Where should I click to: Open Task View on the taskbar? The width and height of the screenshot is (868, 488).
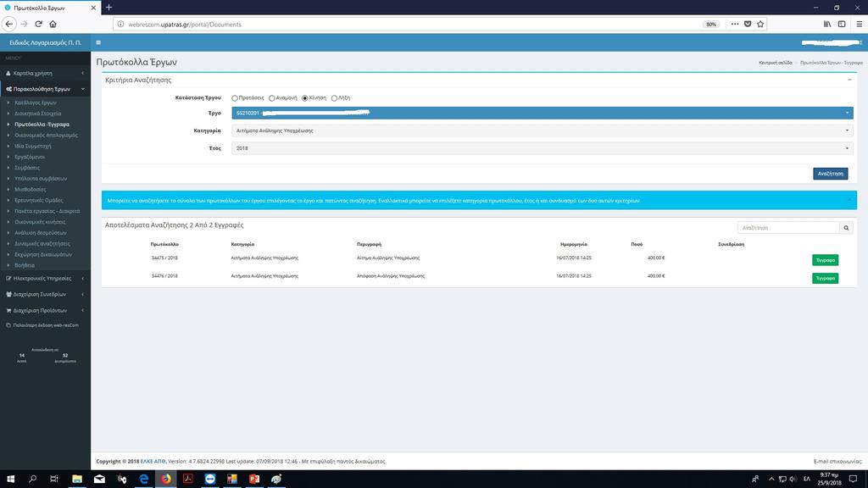[x=53, y=479]
